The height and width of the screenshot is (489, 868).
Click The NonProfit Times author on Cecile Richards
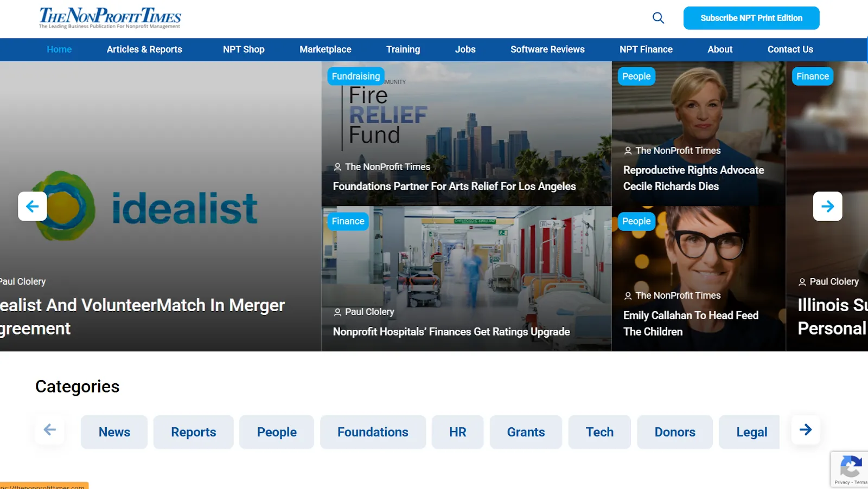point(678,151)
